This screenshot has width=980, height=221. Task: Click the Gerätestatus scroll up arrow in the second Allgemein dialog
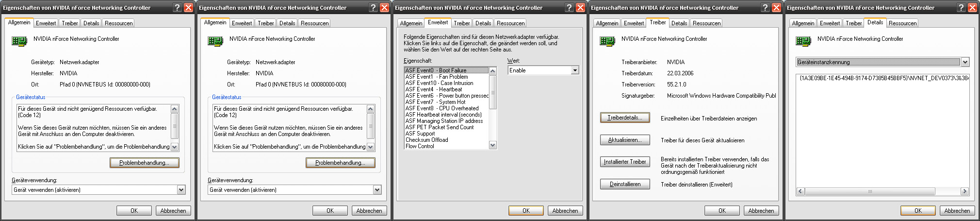(x=371, y=109)
